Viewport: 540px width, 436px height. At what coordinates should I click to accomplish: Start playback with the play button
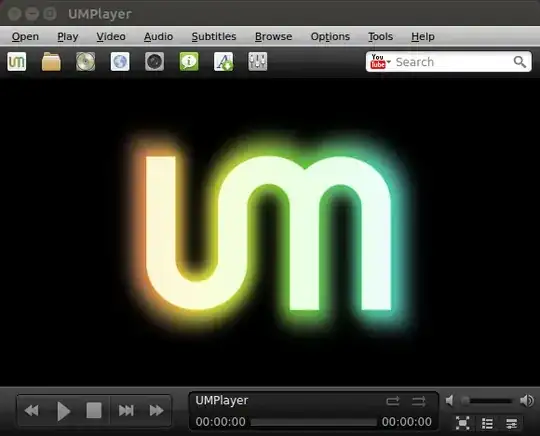(63, 411)
